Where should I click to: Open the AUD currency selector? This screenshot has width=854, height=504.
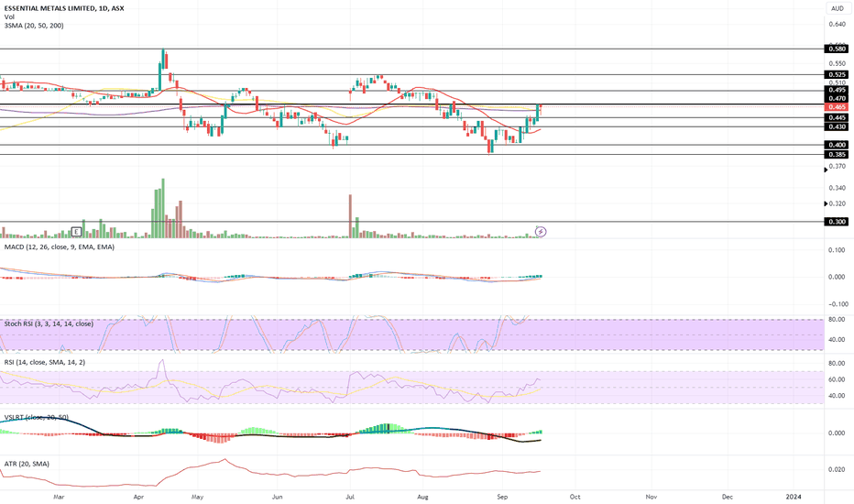point(838,8)
